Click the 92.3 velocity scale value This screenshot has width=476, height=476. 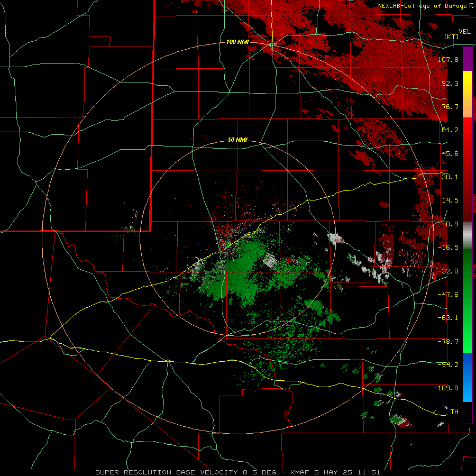point(450,83)
